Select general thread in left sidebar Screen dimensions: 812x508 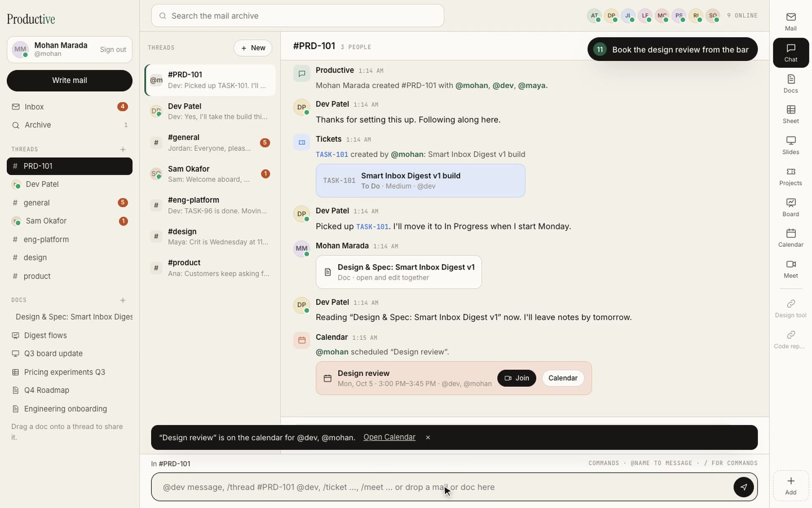point(69,203)
